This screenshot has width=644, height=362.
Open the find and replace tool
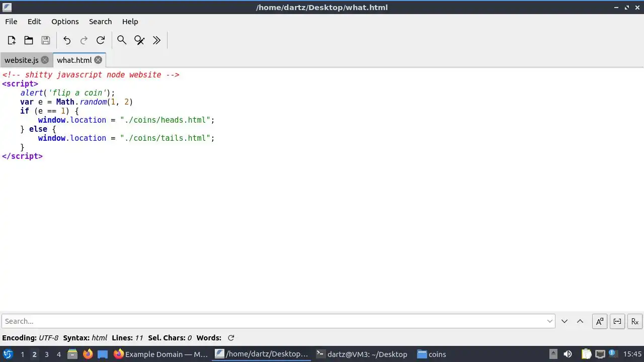click(x=139, y=40)
